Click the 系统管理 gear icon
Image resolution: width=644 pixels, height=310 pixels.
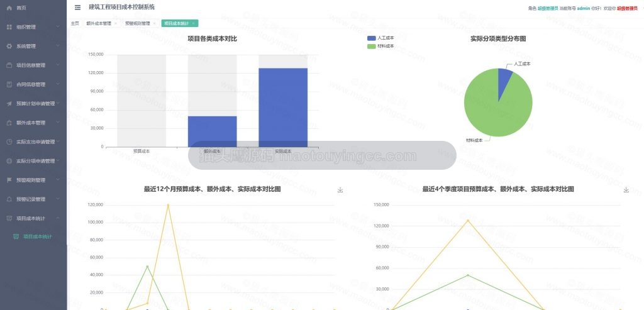9,47
